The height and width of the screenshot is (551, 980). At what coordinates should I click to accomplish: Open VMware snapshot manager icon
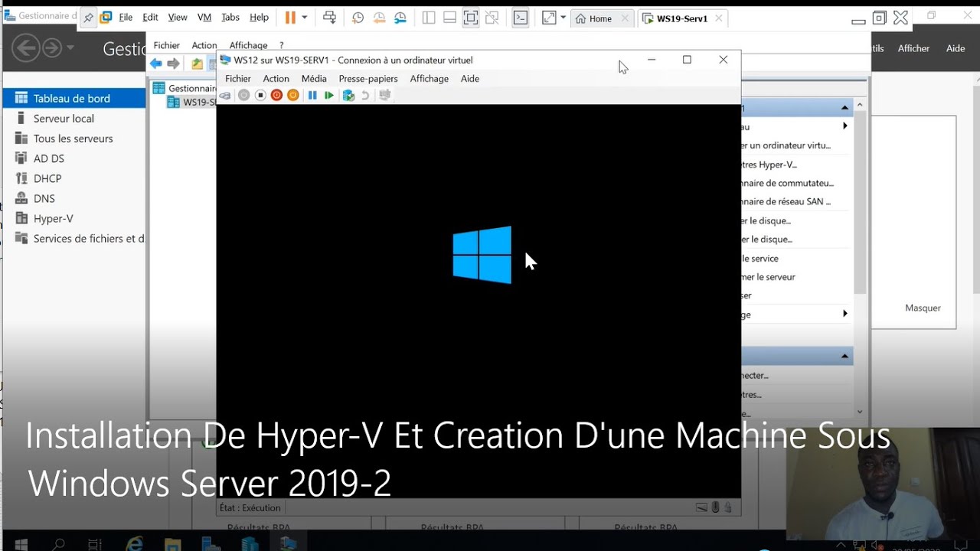pos(400,18)
